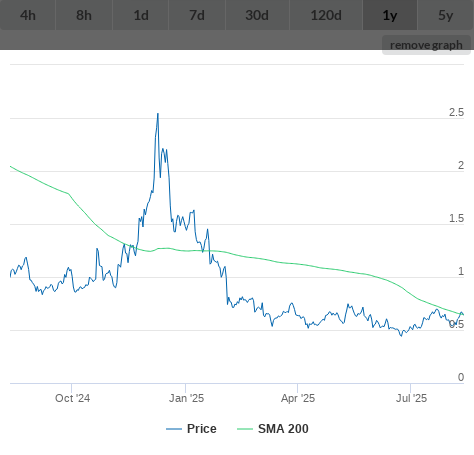Switch to the 120d range tab
Screen dimensions: 474x455
pos(326,15)
